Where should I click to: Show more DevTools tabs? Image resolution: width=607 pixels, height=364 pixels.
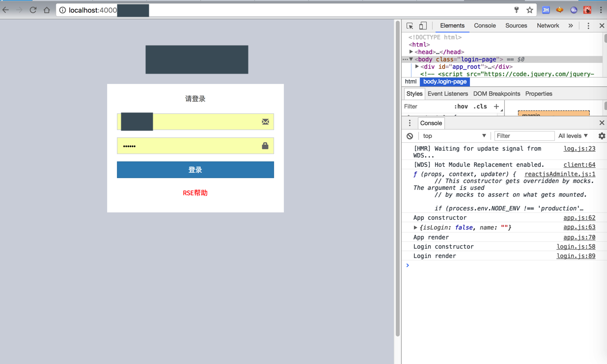click(571, 26)
